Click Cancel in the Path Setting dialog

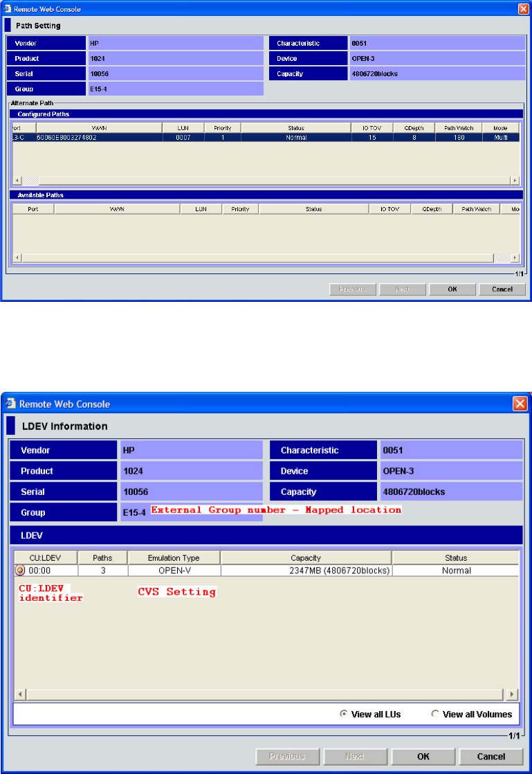502,289
